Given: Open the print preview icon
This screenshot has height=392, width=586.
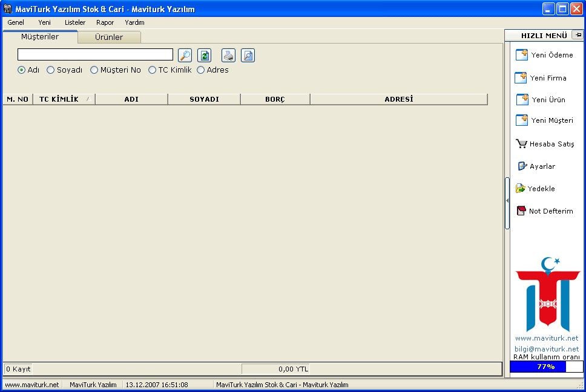Looking at the screenshot, I should [x=248, y=55].
